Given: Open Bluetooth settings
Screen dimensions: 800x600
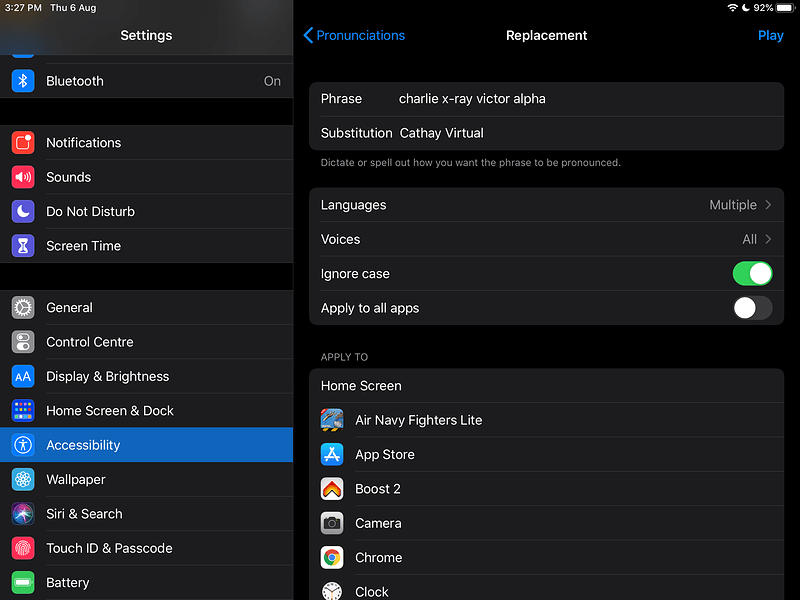Looking at the screenshot, I should [x=146, y=81].
